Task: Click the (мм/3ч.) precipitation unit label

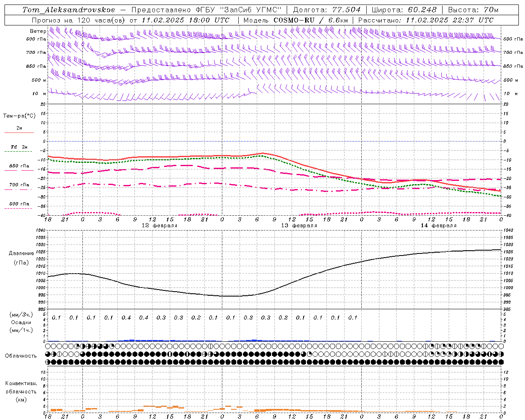Action: tap(21, 315)
